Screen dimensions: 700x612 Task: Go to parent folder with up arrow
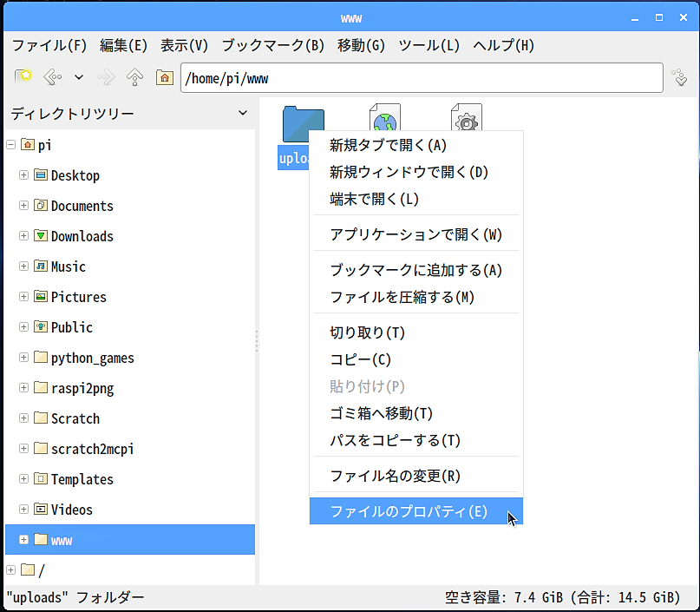click(x=134, y=77)
